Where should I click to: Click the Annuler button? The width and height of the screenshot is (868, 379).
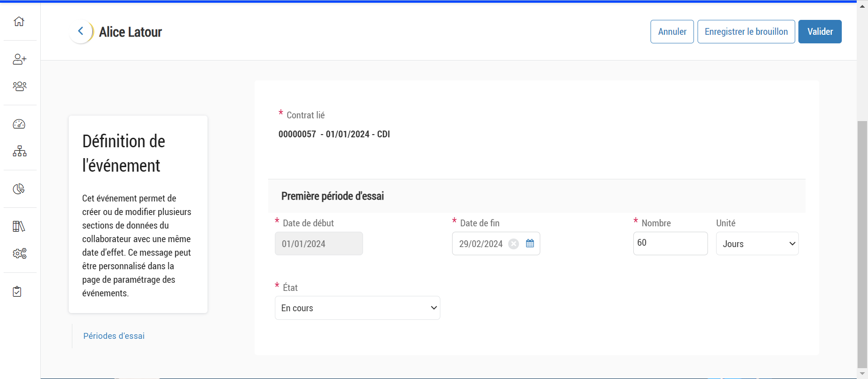pyautogui.click(x=672, y=32)
